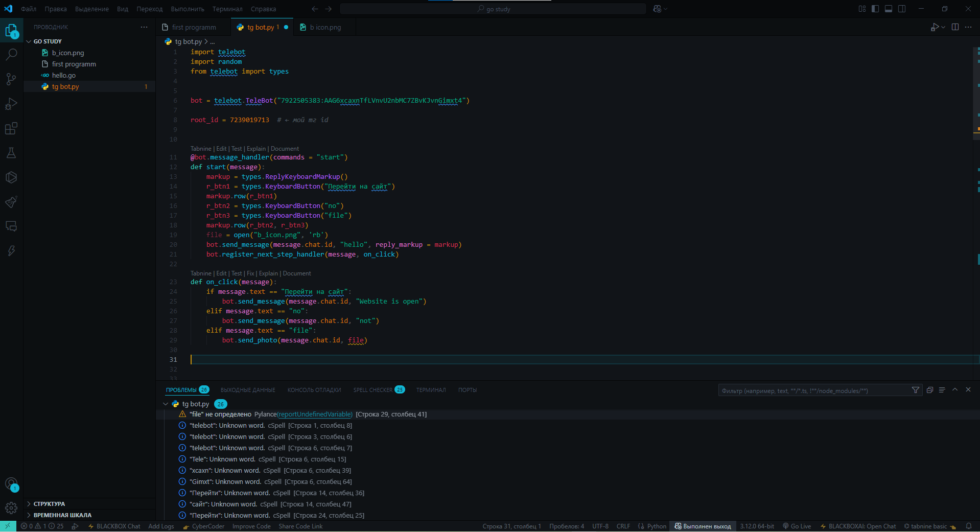Collapse tg bot.py problems group
The height and width of the screenshot is (532, 980).
[x=166, y=404]
